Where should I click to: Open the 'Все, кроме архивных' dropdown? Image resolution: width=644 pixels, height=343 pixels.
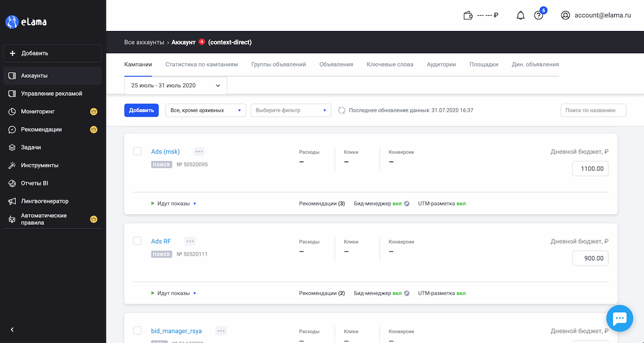click(x=205, y=110)
